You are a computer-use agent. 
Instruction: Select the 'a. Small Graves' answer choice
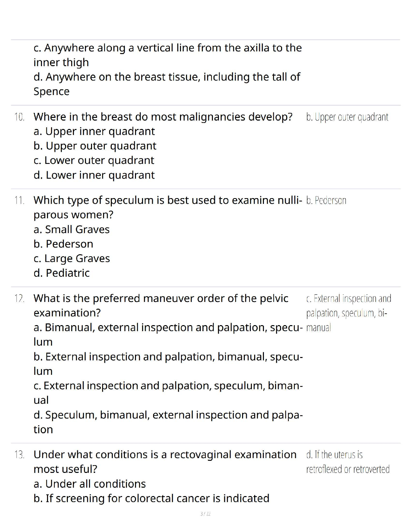pos(72,229)
